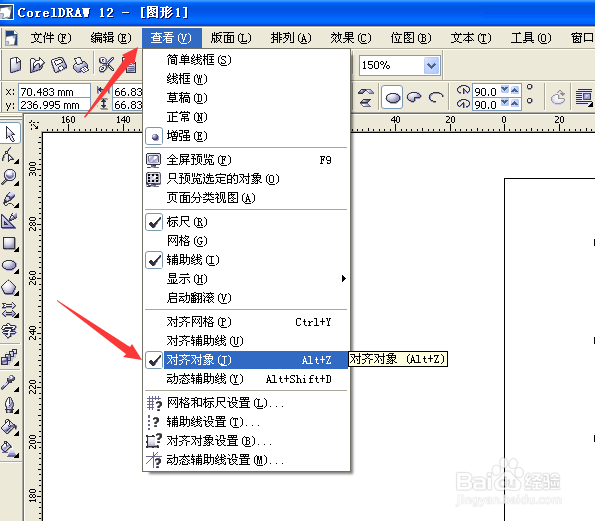595x521 pixels.
Task: Open the Bitmaps (位图) menu
Action: click(x=411, y=38)
